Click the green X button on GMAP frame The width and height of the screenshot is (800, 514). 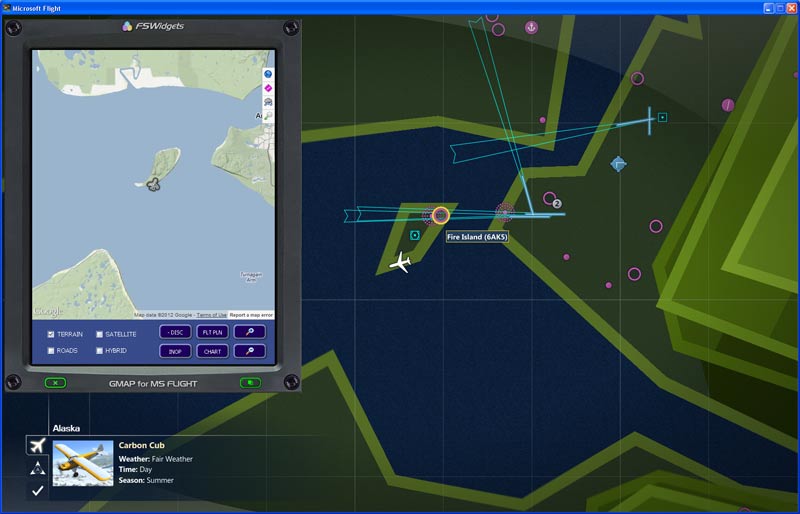click(55, 383)
